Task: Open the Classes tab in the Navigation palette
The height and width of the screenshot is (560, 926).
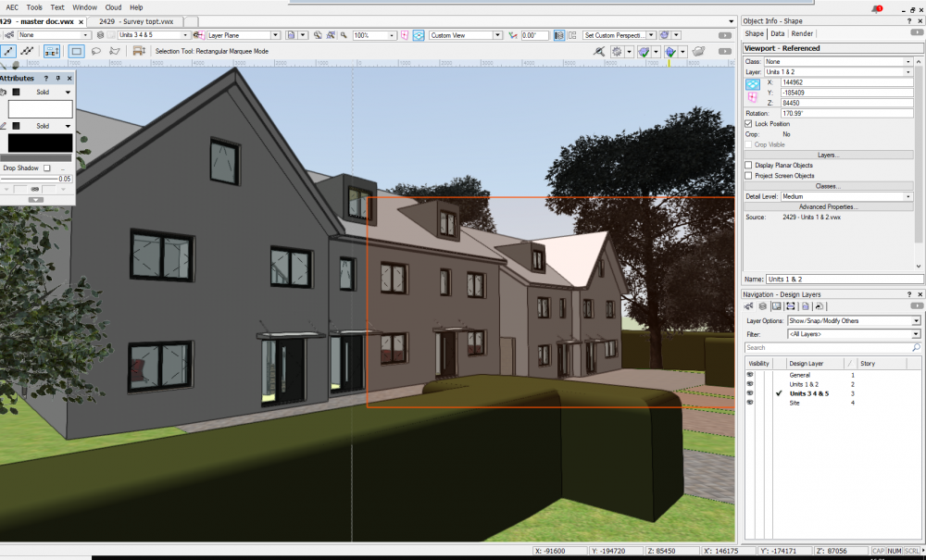Action: 749,306
